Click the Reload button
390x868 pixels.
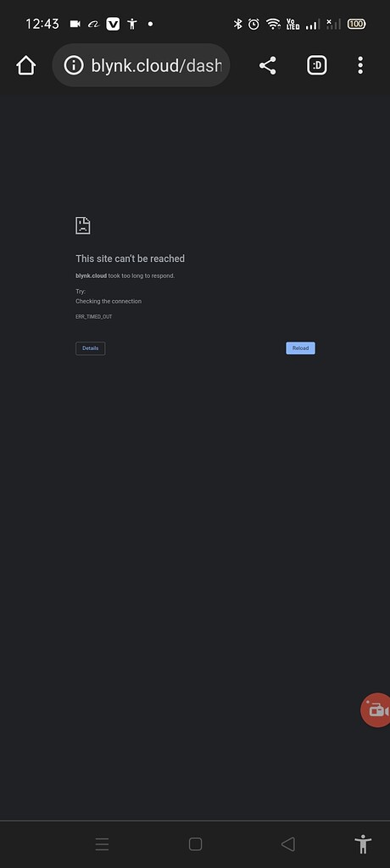(x=300, y=348)
